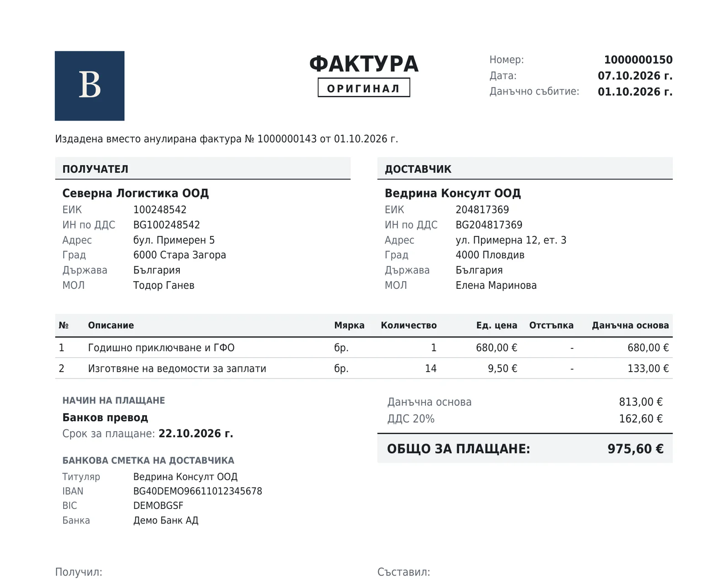
Task: Select total due 975,60 €
Action: [x=636, y=449]
